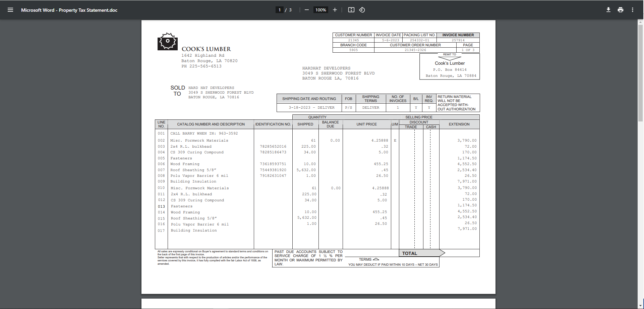This screenshot has width=644, height=309.
Task: Select packing list number '254332-01'
Action: coord(419,40)
